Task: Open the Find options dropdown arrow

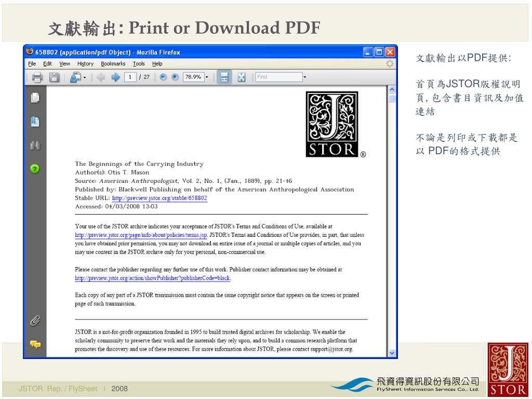Action: 304,77
